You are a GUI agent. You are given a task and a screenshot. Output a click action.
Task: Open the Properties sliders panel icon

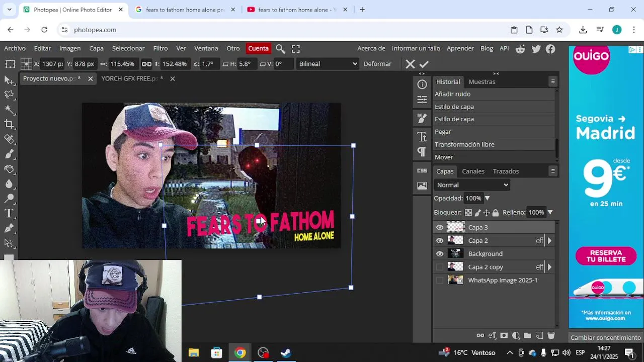422,100
